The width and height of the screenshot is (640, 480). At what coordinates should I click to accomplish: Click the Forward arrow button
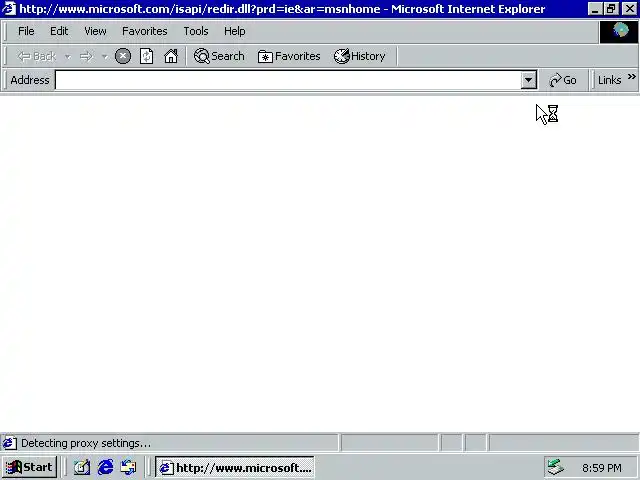click(86, 56)
